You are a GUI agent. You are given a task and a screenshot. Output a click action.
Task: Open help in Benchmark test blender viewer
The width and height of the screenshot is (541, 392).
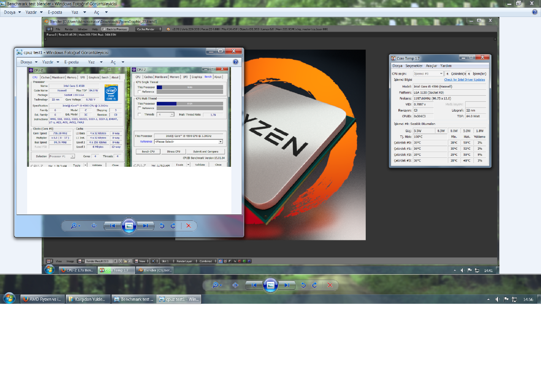click(535, 12)
